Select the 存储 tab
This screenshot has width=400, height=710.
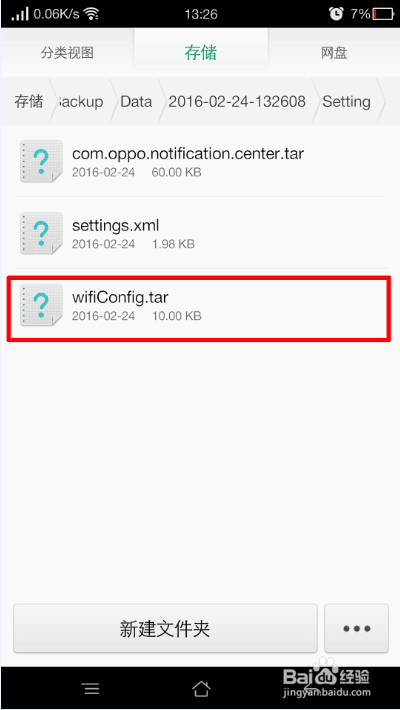201,52
